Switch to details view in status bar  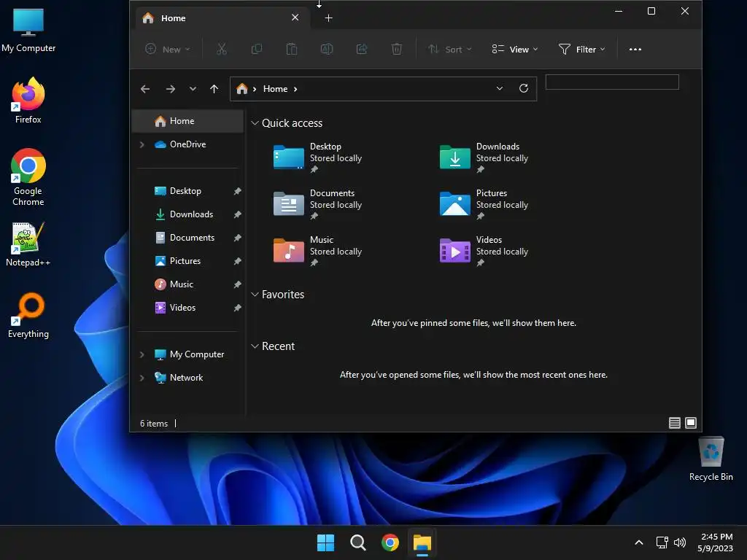675,423
